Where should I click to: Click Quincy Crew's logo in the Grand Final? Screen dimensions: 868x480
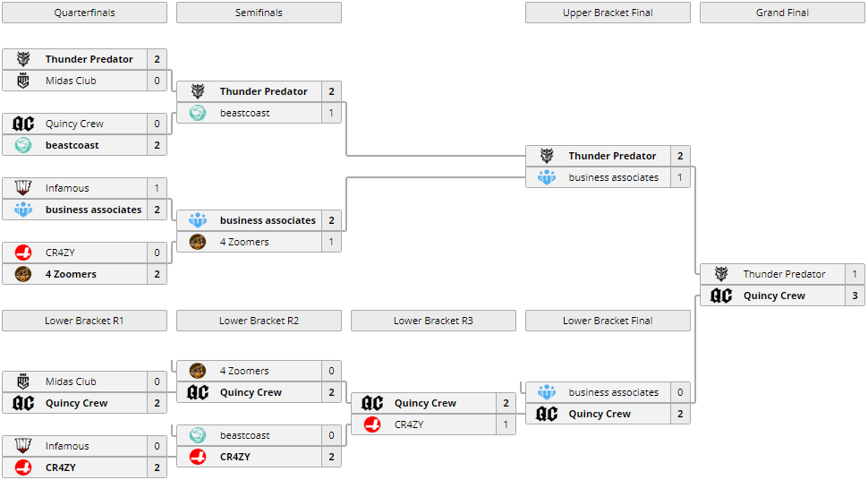tap(721, 296)
